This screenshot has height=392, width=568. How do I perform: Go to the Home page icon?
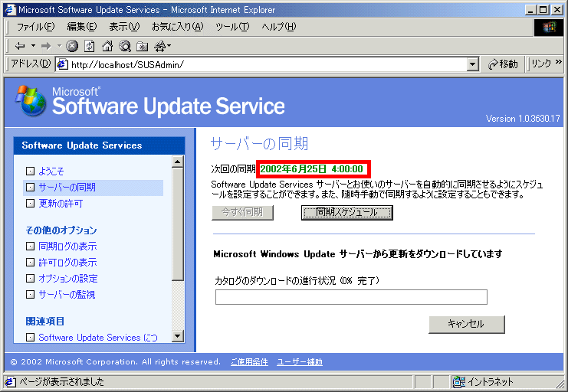pos(107,46)
